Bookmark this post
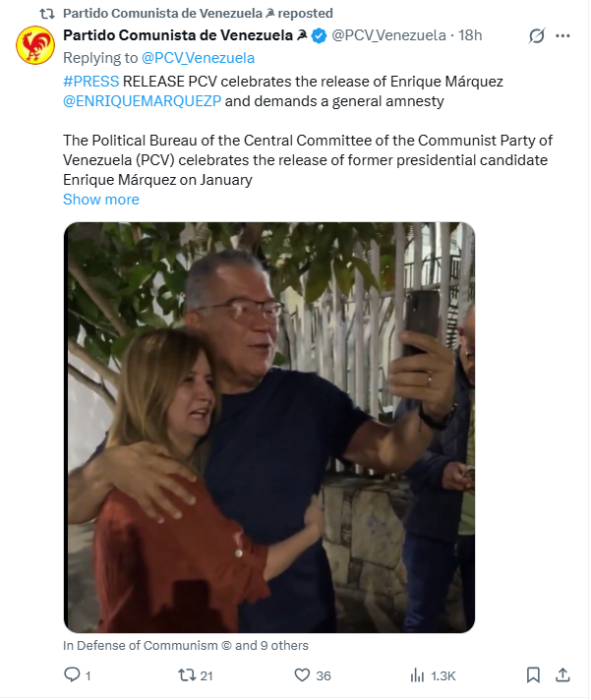The image size is (591, 700). point(533,675)
